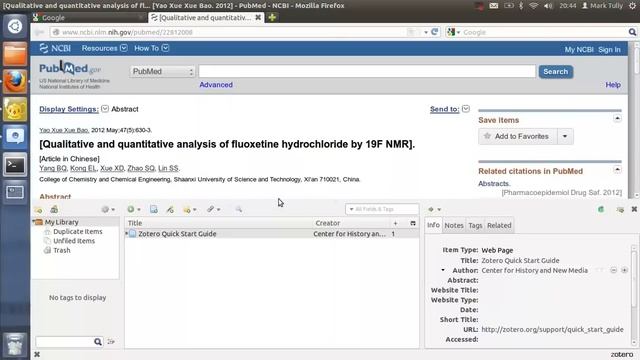This screenshot has width=640, height=360.
Task: Add an author with the plus button
Action: coord(624,270)
